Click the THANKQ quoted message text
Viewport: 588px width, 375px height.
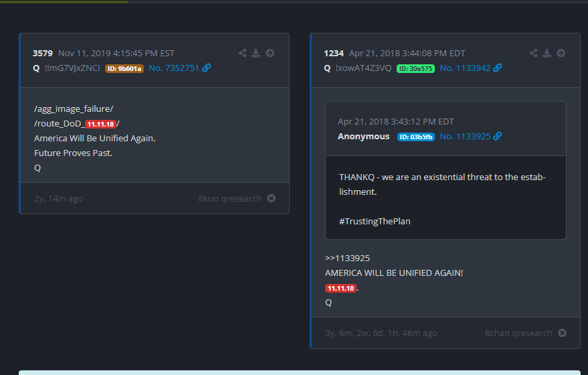pos(442,184)
